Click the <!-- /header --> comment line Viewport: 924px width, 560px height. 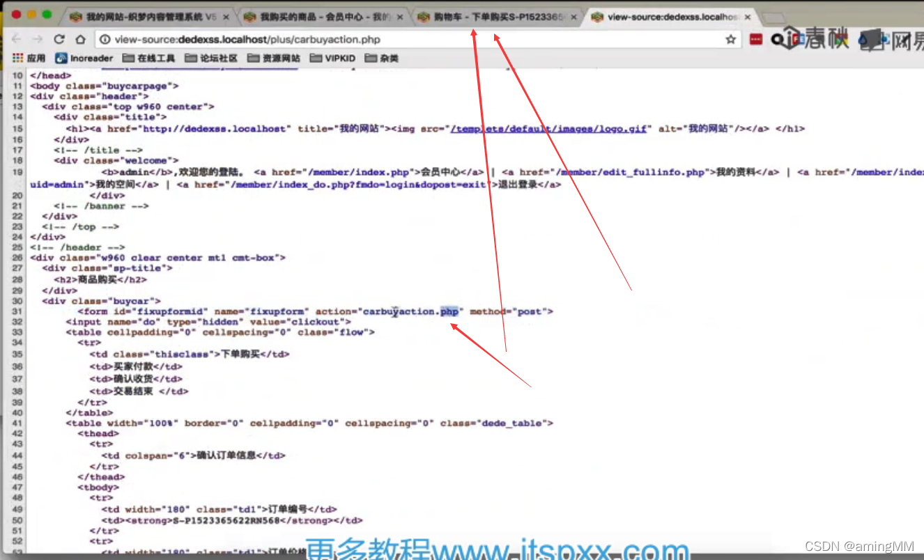point(77,247)
